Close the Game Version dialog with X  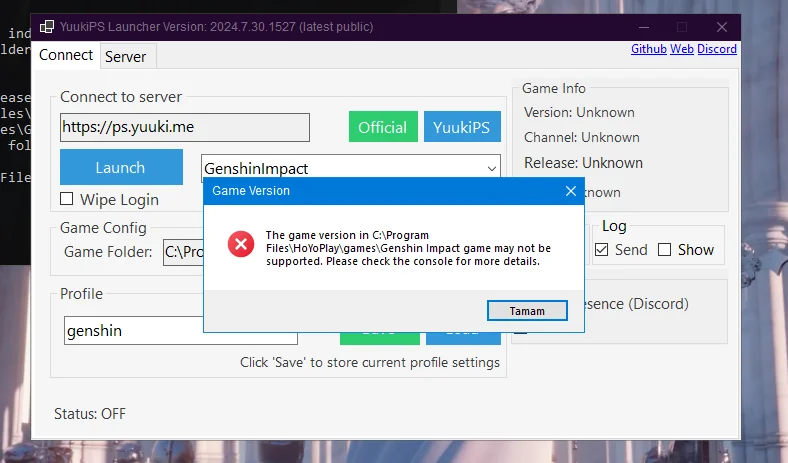[570, 191]
